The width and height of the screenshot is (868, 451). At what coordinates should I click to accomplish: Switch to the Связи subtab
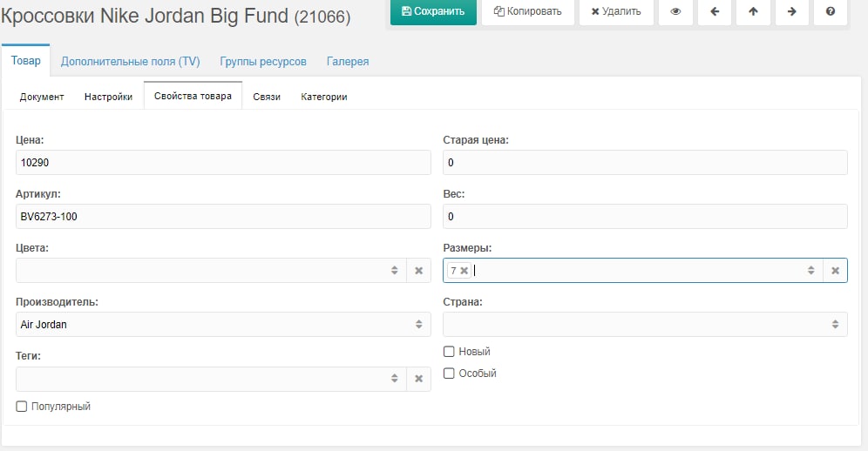[267, 97]
